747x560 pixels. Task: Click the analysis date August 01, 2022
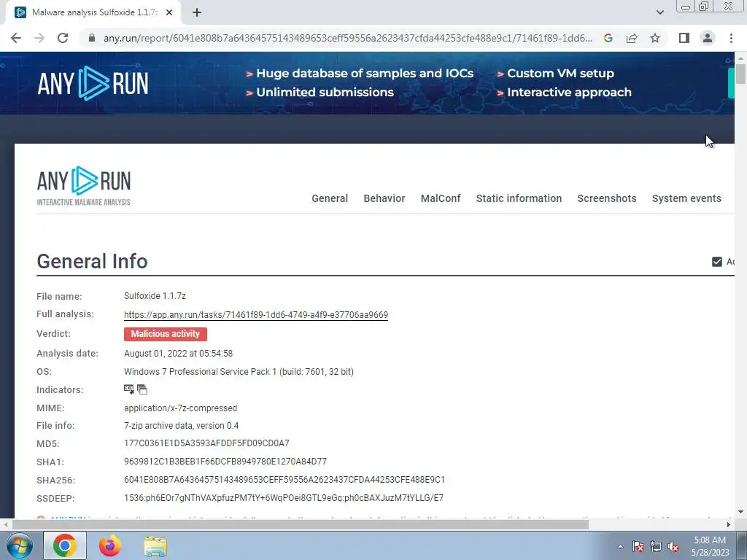point(178,354)
